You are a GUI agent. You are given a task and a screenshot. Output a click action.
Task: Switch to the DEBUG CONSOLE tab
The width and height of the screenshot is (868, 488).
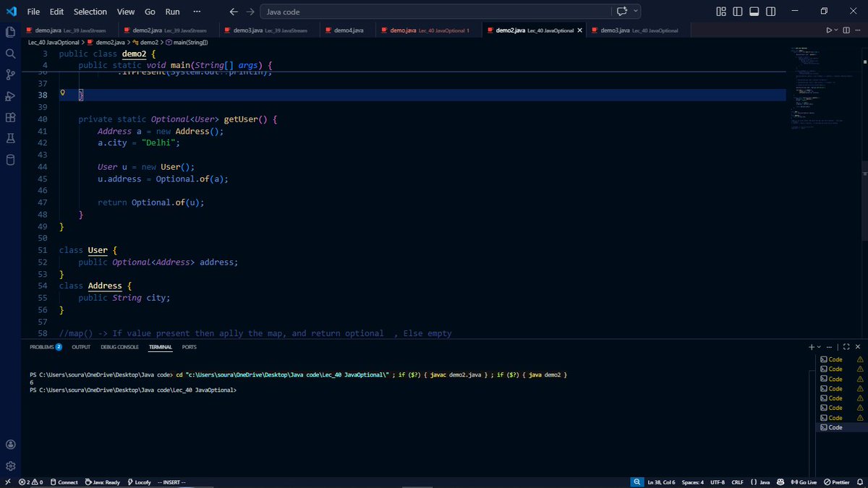pos(119,347)
